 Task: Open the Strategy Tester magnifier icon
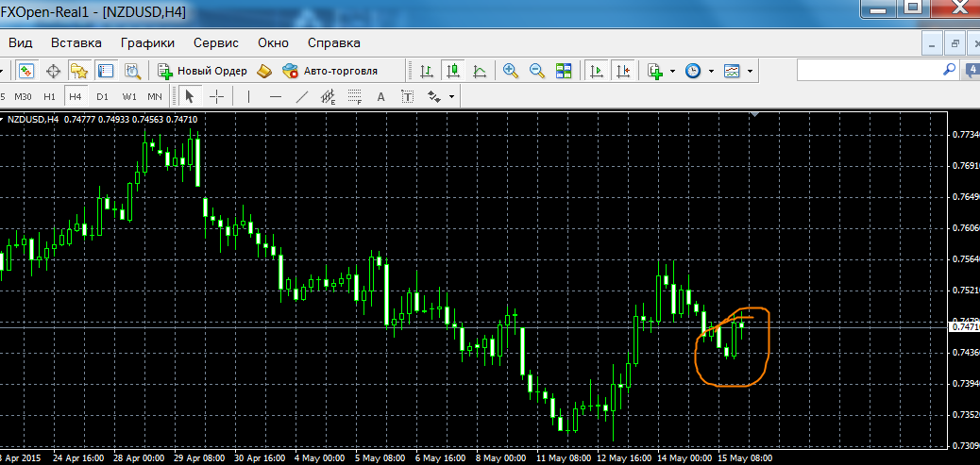[x=132, y=71]
